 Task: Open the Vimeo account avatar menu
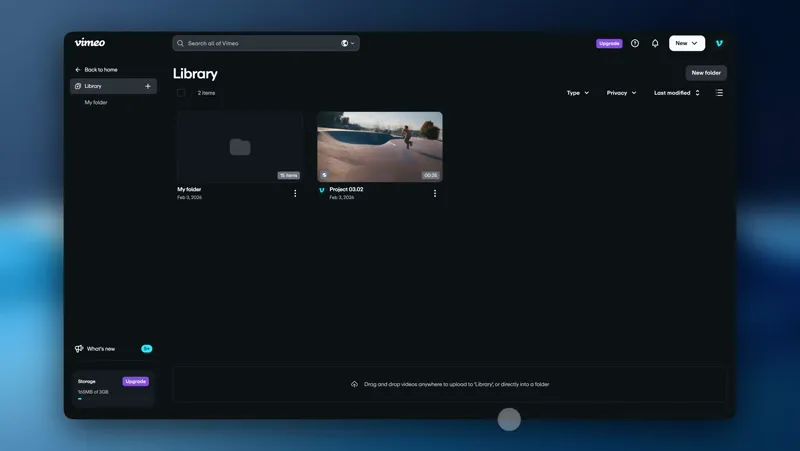point(719,43)
